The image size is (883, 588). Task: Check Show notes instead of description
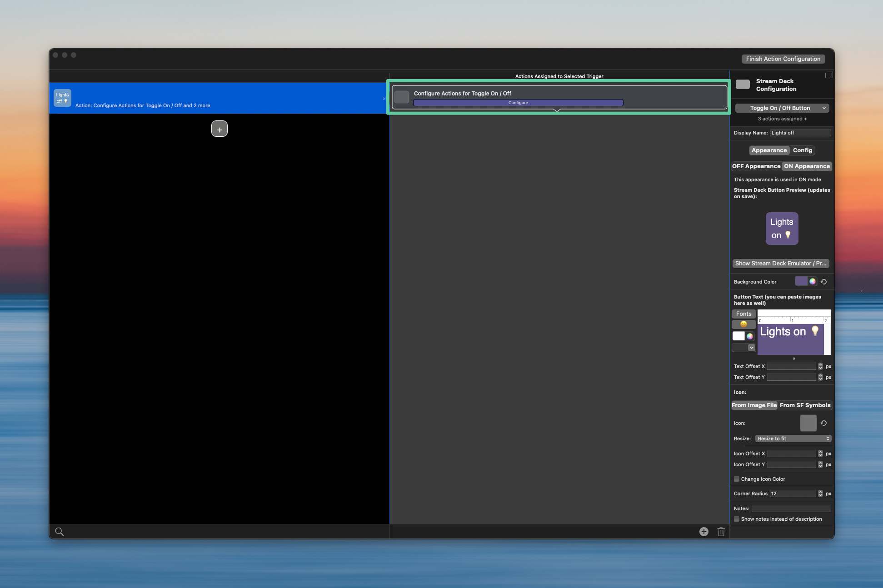coord(737,519)
